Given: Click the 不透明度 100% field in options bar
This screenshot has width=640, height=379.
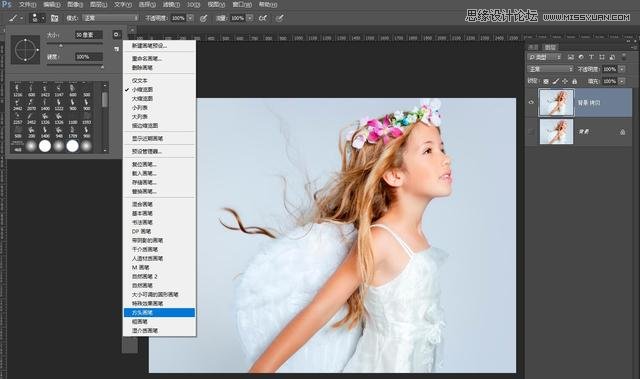Looking at the screenshot, I should [178, 18].
